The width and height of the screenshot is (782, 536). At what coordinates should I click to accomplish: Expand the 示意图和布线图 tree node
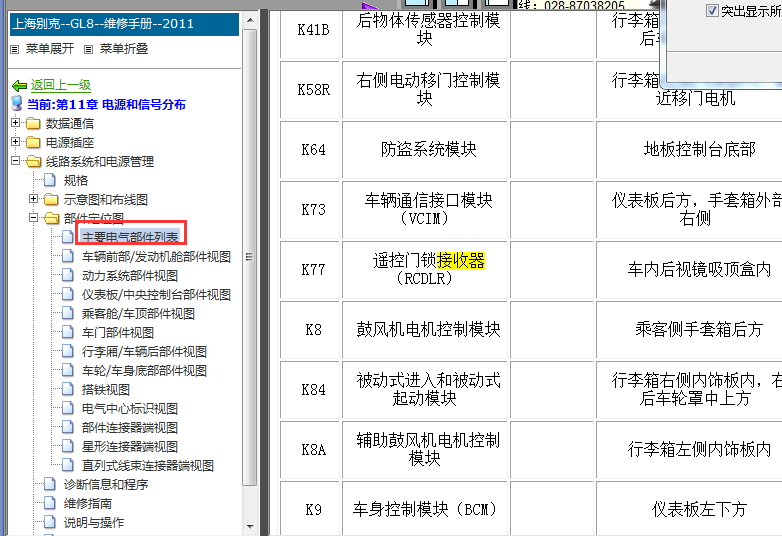pos(34,199)
